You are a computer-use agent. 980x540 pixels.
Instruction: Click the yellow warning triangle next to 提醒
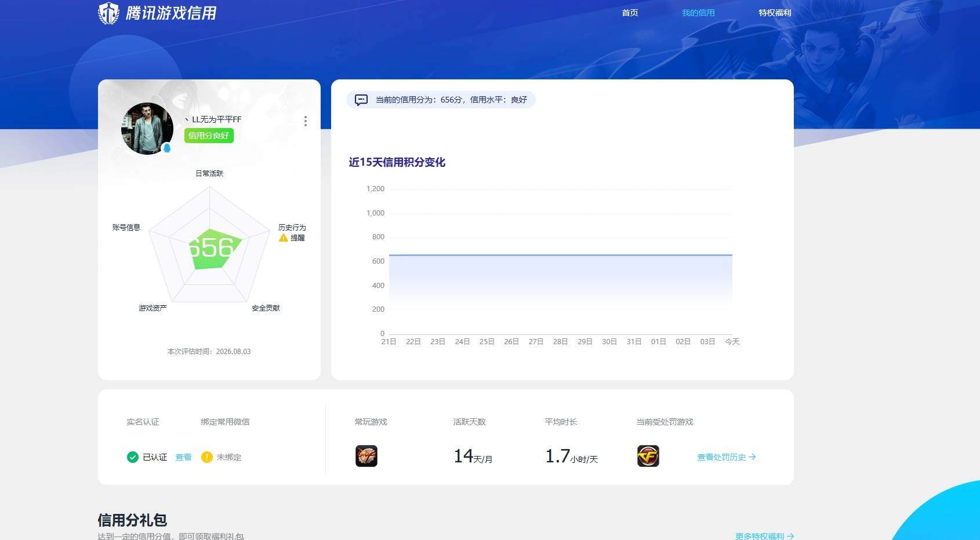[284, 238]
